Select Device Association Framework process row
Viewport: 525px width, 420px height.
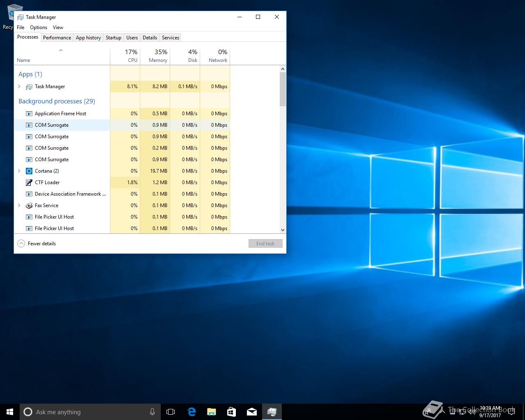pyautogui.click(x=122, y=194)
